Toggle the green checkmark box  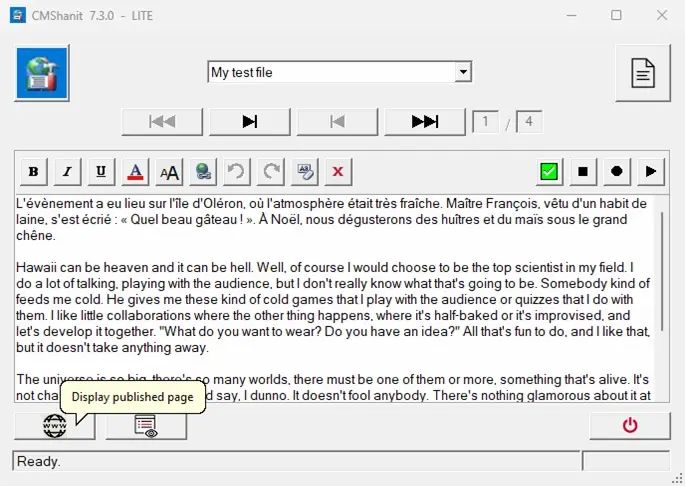tap(548, 172)
